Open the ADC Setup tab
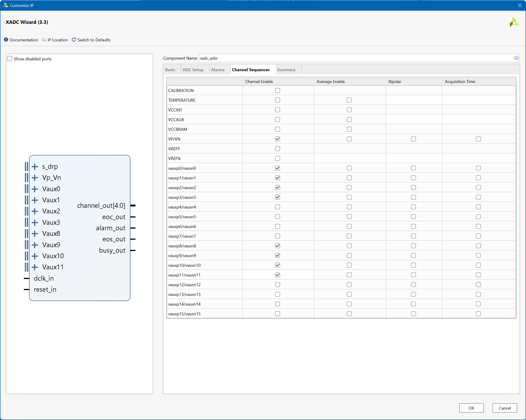 point(193,70)
